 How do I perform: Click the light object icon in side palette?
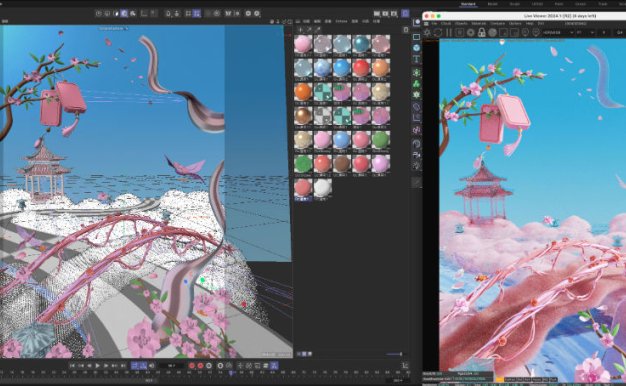(x=416, y=165)
